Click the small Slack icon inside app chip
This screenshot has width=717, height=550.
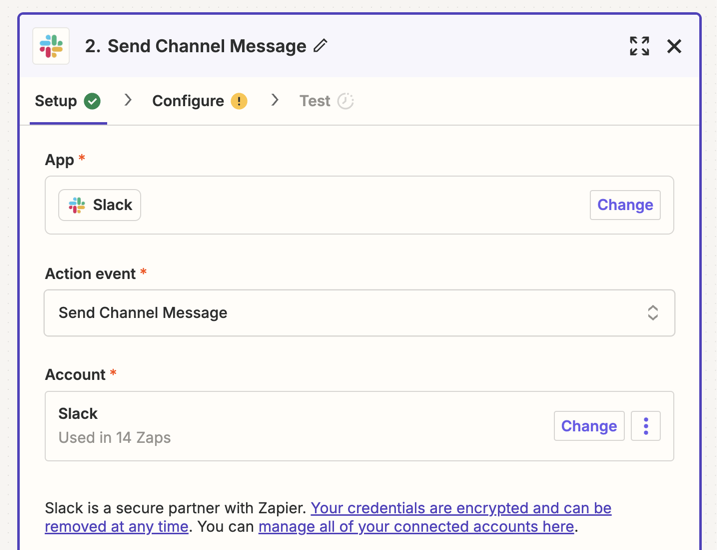(77, 205)
